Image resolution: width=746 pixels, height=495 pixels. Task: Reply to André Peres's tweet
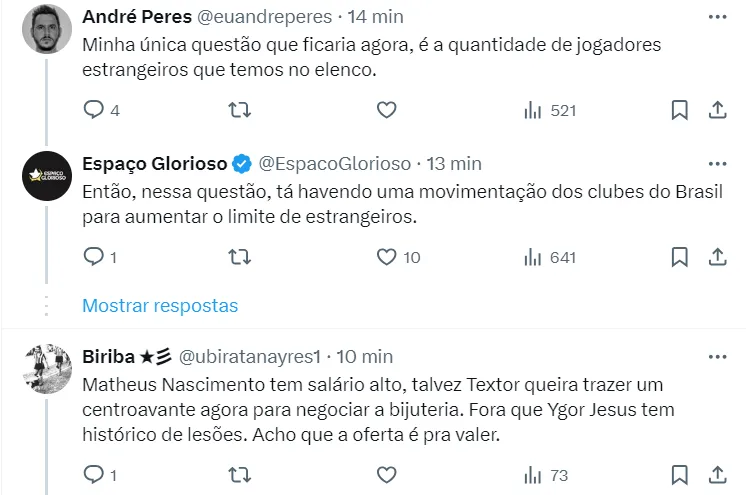pos(94,110)
